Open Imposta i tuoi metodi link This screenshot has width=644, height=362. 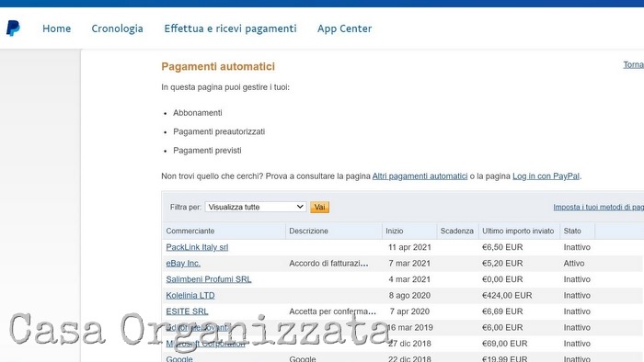598,207
